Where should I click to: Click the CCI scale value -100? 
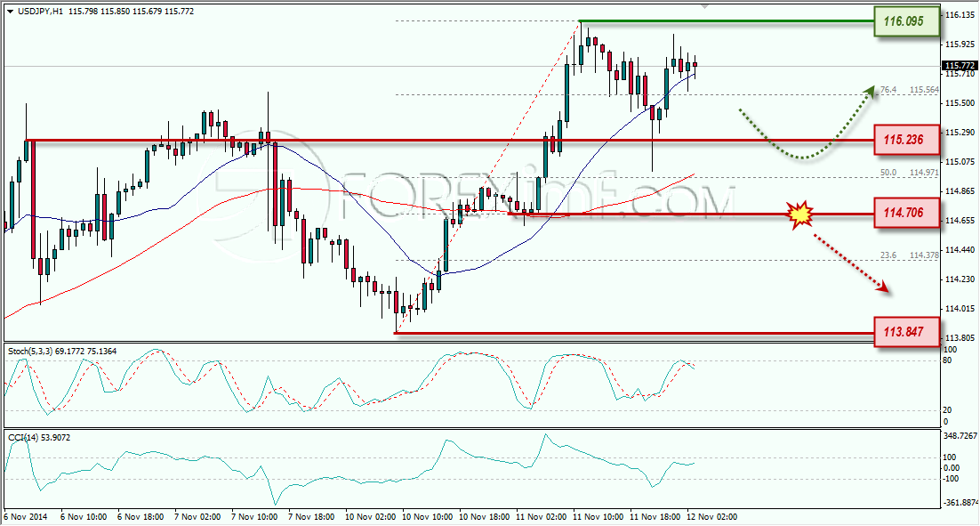click(952, 479)
